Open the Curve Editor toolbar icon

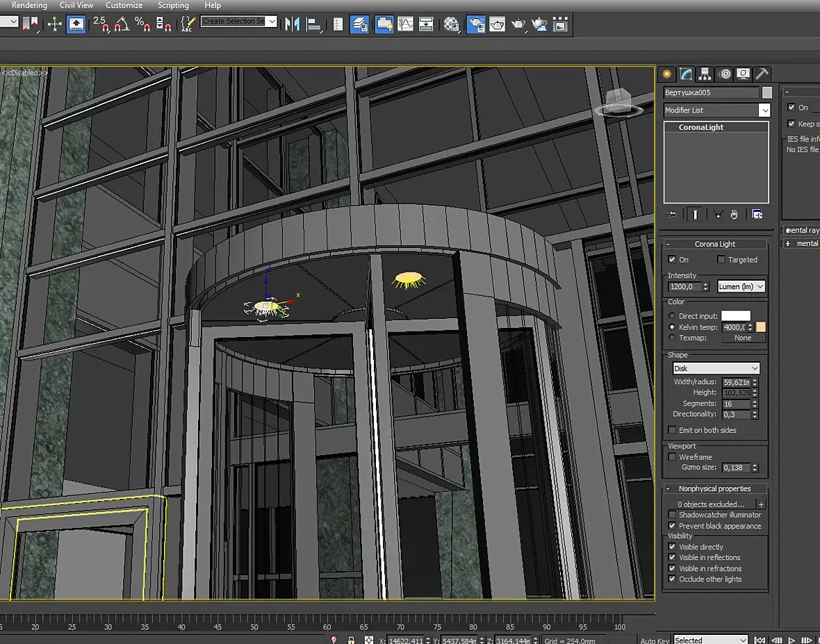pyautogui.click(x=404, y=24)
